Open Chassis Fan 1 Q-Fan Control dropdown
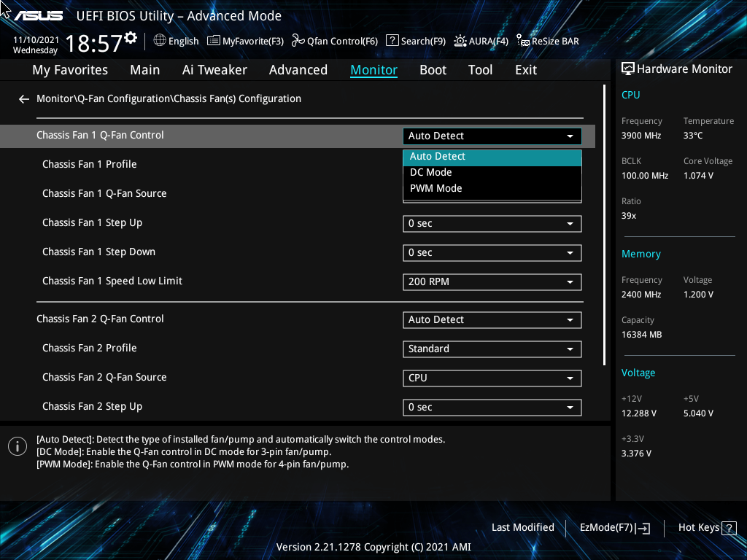747x560 pixels. click(x=492, y=136)
